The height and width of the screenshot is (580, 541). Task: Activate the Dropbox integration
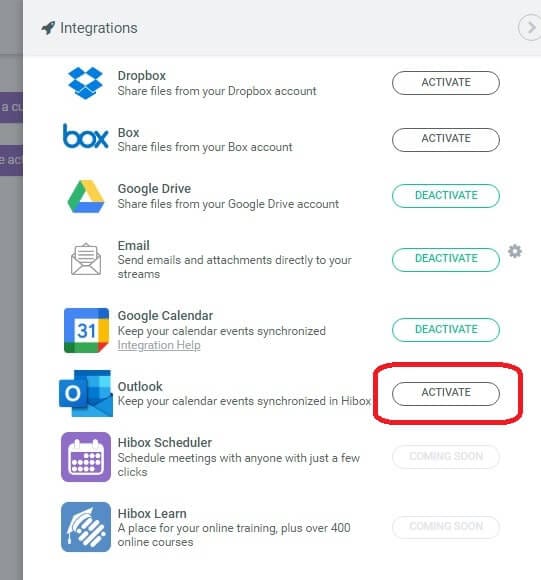click(446, 83)
